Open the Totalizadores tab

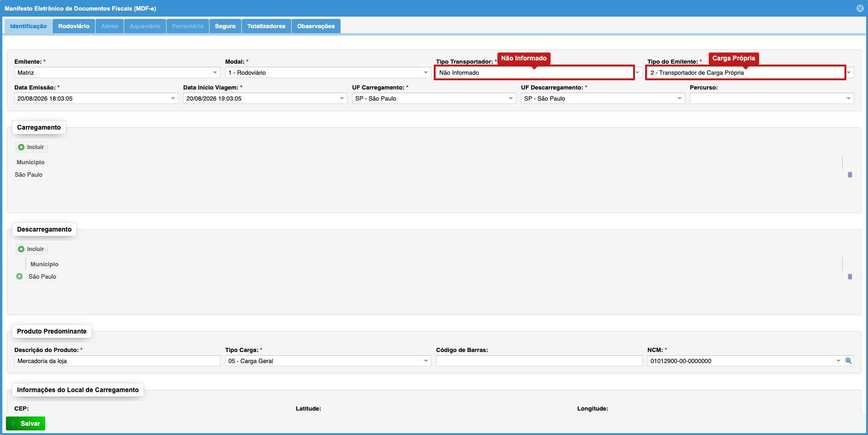(266, 26)
